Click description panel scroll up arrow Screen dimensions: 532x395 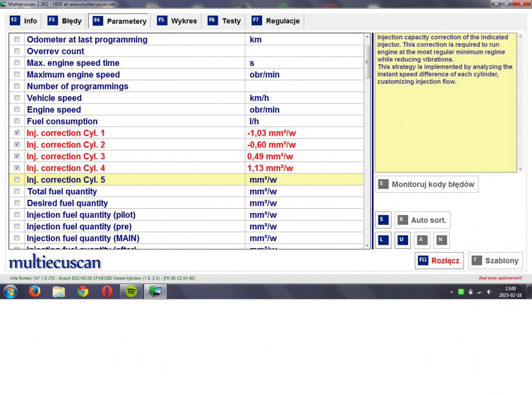click(521, 37)
